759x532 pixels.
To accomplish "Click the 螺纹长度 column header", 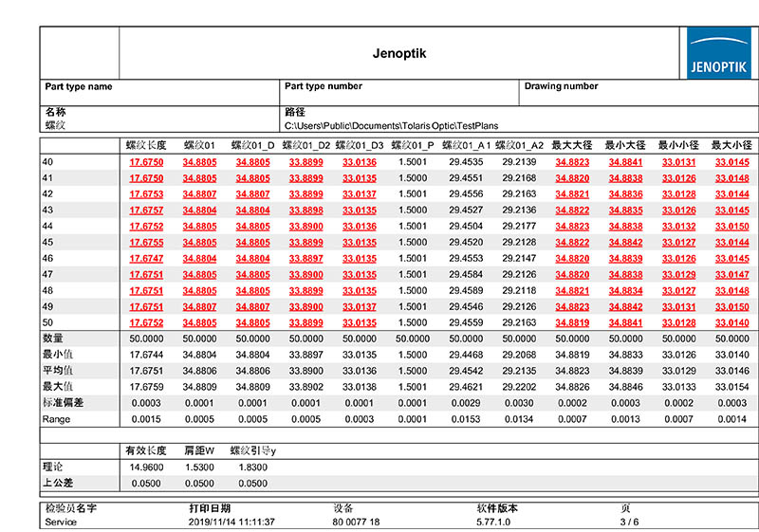I will tap(146, 145).
